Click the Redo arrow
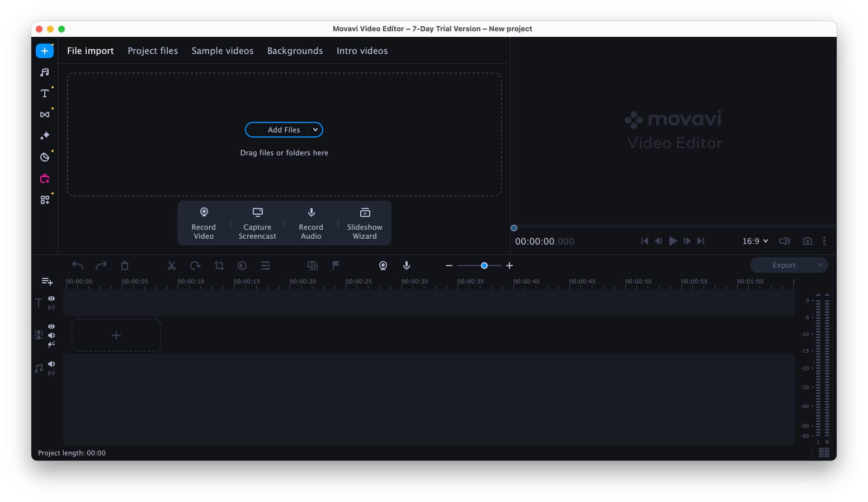Viewport: 868px width, 502px height. coord(101,266)
